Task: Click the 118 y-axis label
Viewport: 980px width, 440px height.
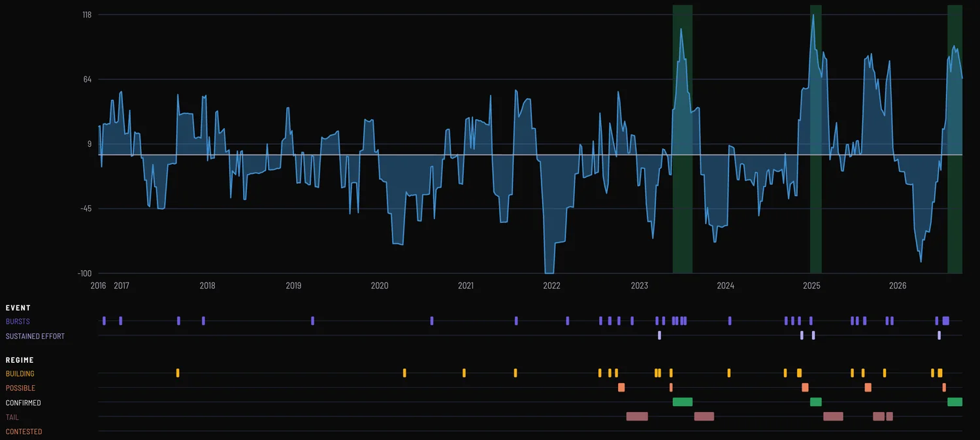Action: click(86, 14)
